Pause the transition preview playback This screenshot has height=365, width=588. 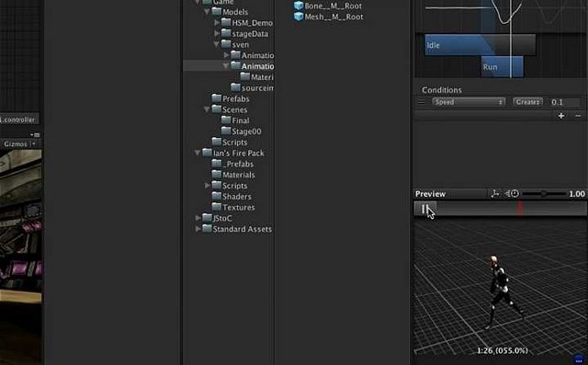424,209
